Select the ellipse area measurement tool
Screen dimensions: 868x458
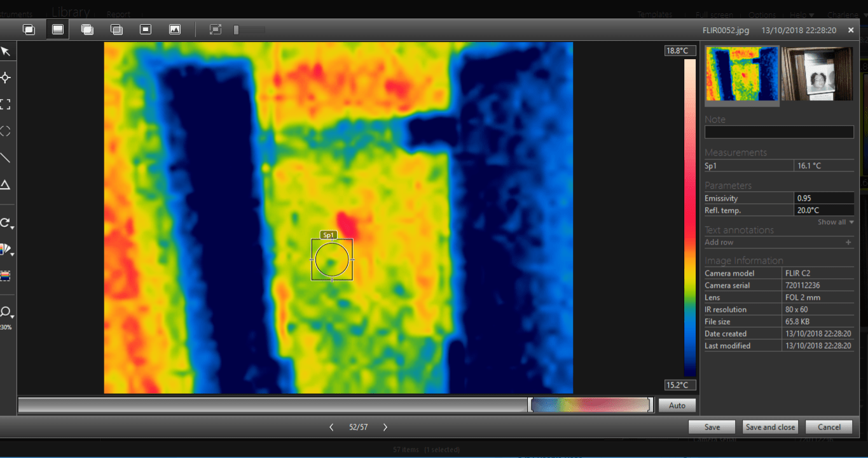pos(6,131)
